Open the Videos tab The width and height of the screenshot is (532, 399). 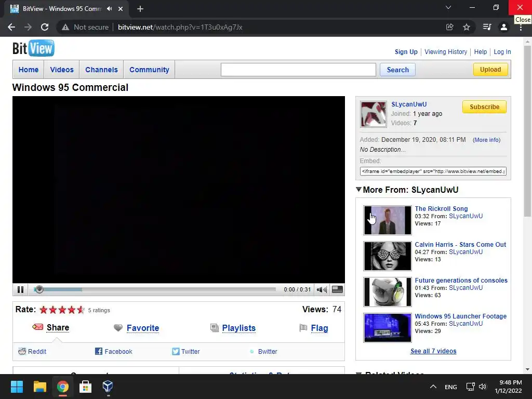(x=62, y=70)
